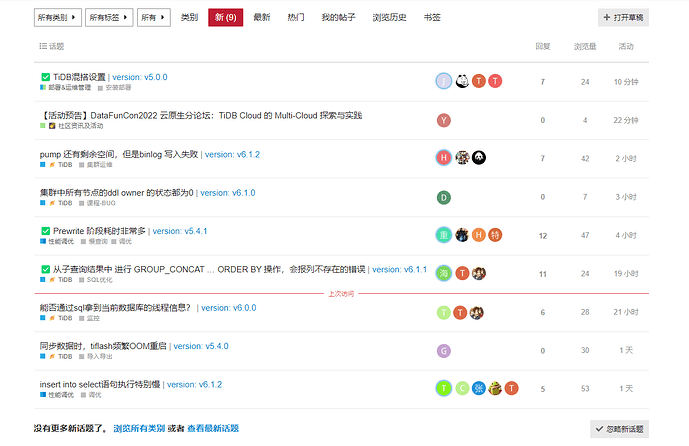689x446 pixels.
Task: Open 部署&运维管理 category under TiDB混搭设置
Action: click(x=65, y=87)
